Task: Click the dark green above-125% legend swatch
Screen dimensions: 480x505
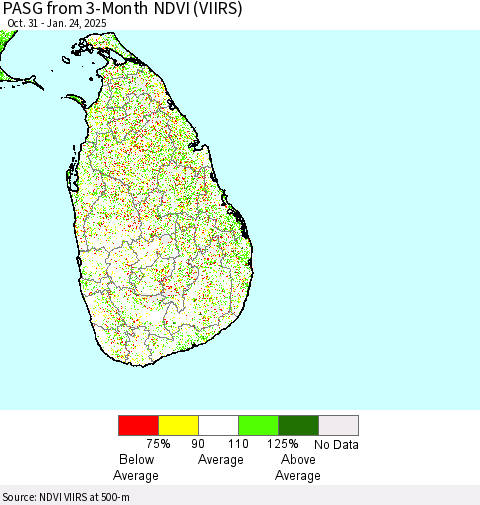Action: pos(298,425)
